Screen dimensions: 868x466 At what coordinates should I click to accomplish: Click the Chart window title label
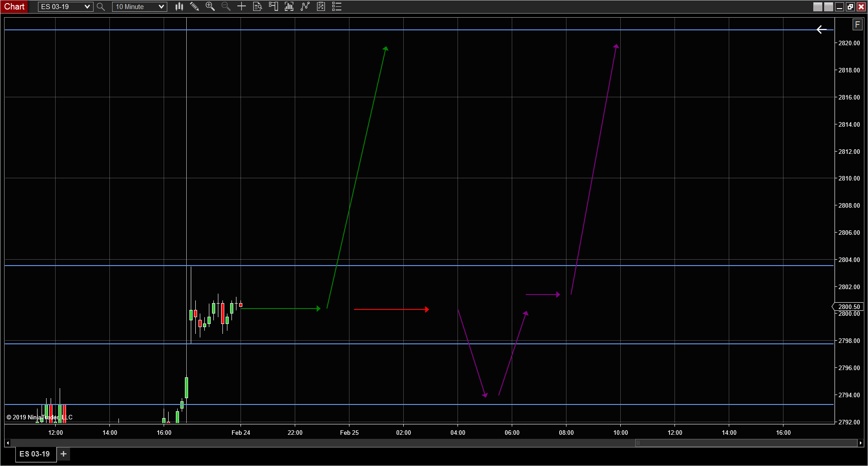click(14, 7)
